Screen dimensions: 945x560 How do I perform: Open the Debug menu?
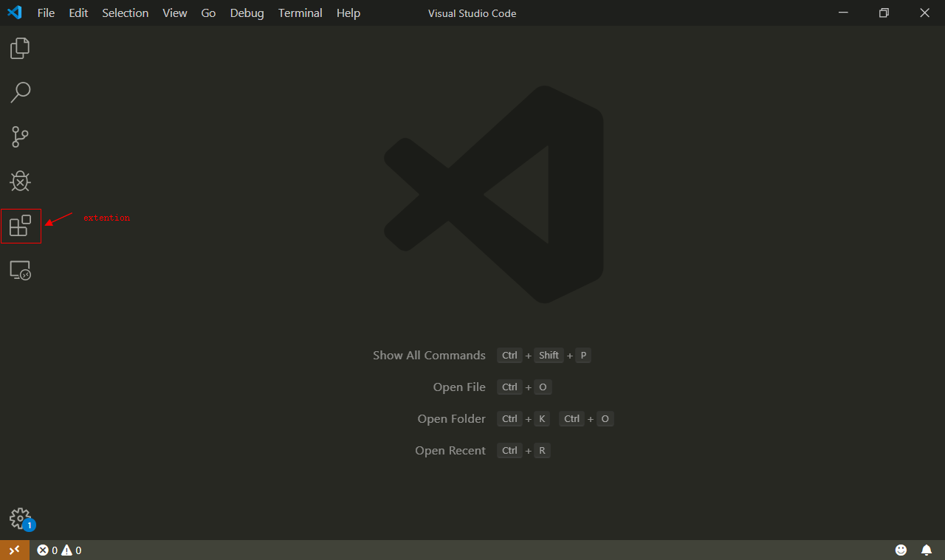[247, 13]
